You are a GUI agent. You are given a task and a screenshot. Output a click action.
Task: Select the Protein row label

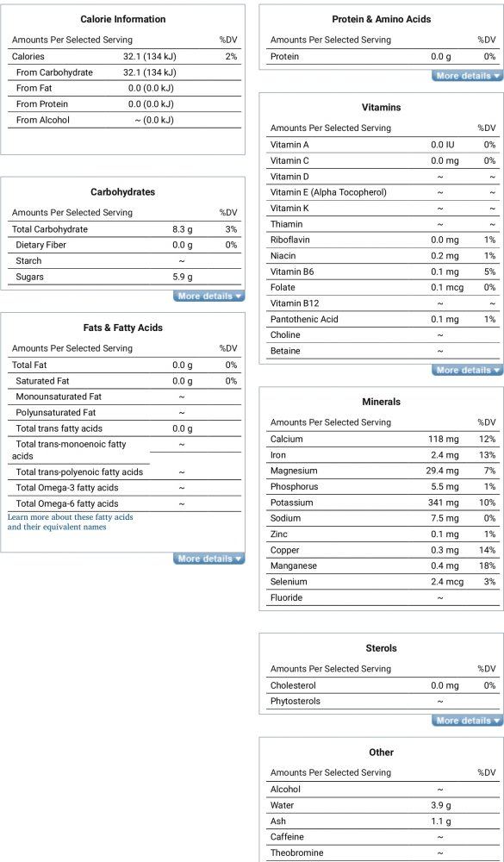pyautogui.click(x=284, y=57)
